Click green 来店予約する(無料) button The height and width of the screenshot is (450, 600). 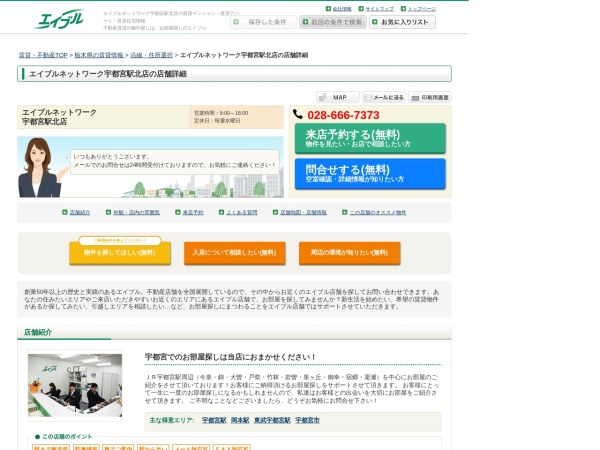pos(370,138)
